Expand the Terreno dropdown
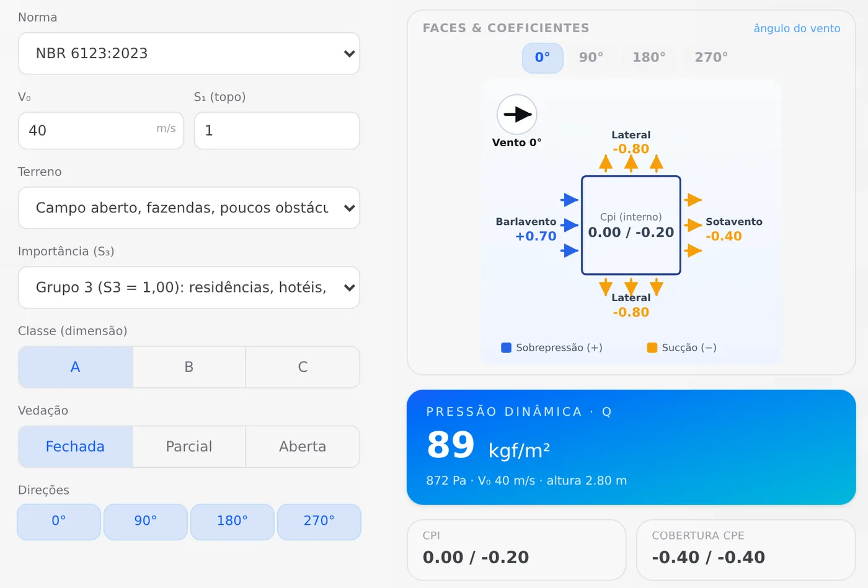Image resolution: width=868 pixels, height=588 pixels. click(x=189, y=208)
